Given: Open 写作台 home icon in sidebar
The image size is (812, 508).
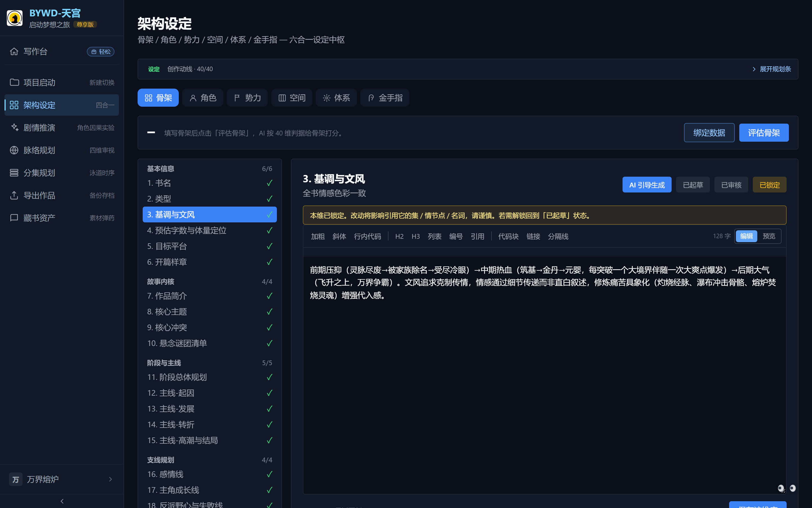Looking at the screenshot, I should click(14, 51).
